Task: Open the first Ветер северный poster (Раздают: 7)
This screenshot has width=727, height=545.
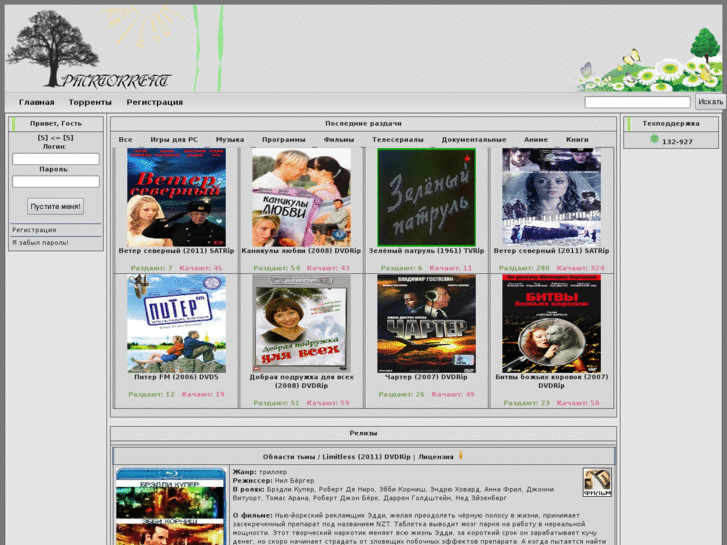Action: pos(176,197)
